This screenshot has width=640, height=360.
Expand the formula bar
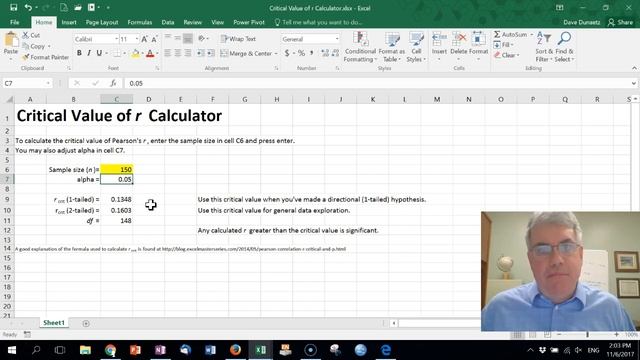633,83
